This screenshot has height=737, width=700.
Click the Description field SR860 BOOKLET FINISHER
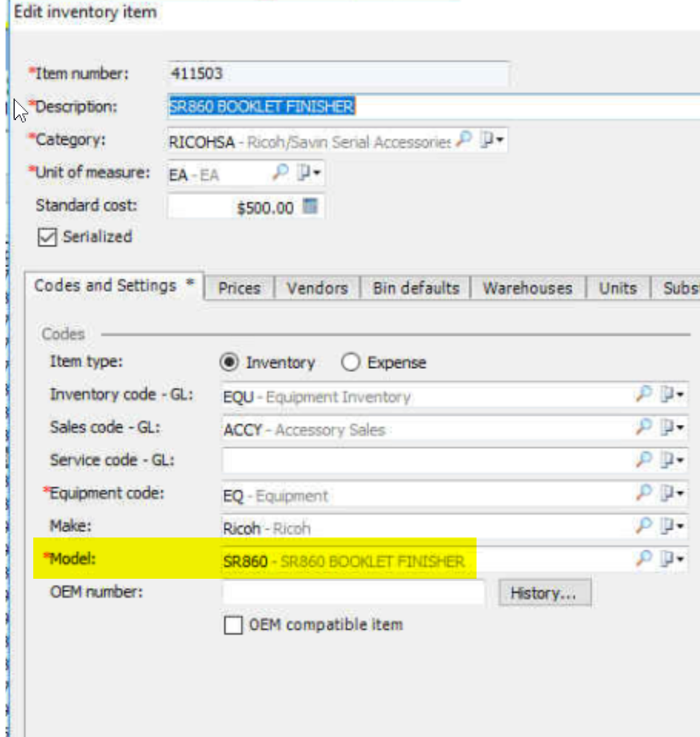[x=433, y=107]
